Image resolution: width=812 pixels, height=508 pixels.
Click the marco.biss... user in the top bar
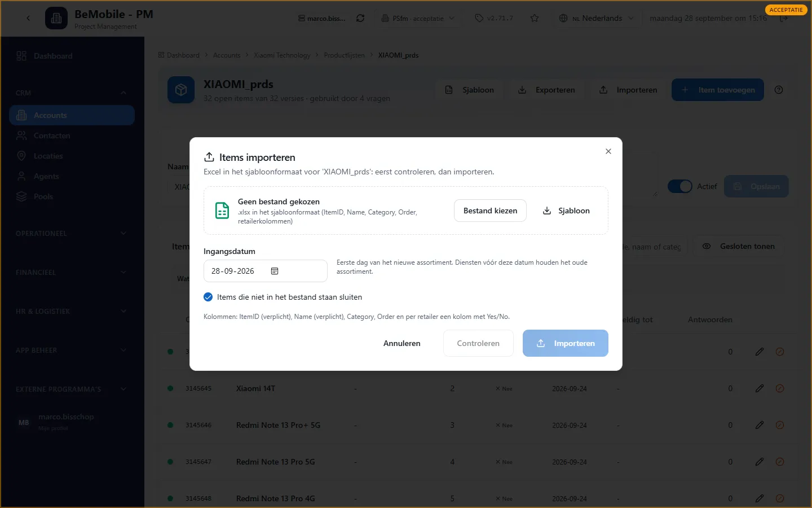pos(322,18)
